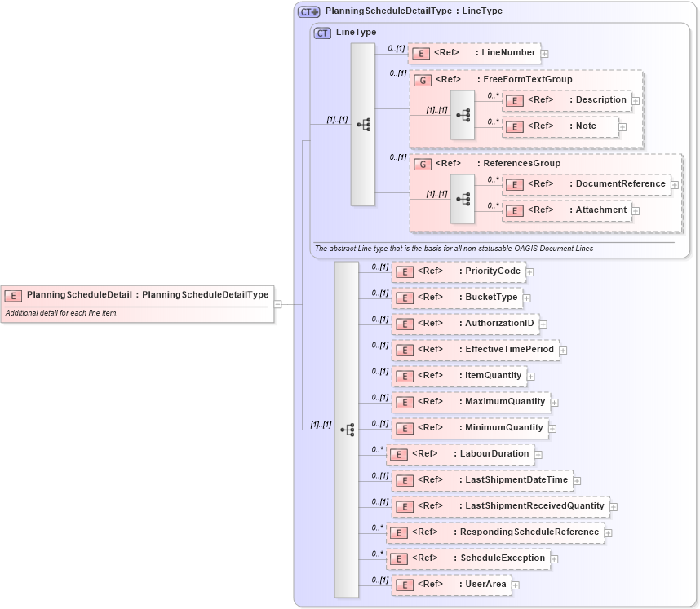Expand the DocumentReference element
The image size is (700, 609).
[675, 185]
